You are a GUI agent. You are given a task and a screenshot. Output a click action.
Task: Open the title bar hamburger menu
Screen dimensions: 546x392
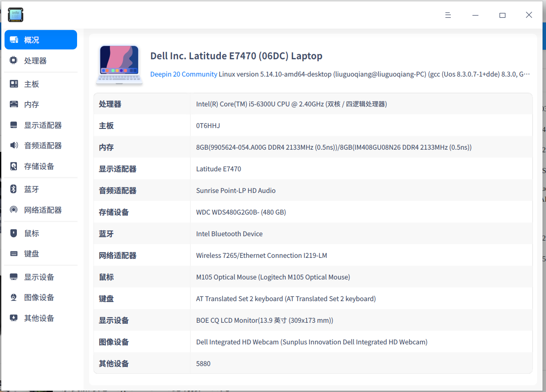(x=448, y=15)
